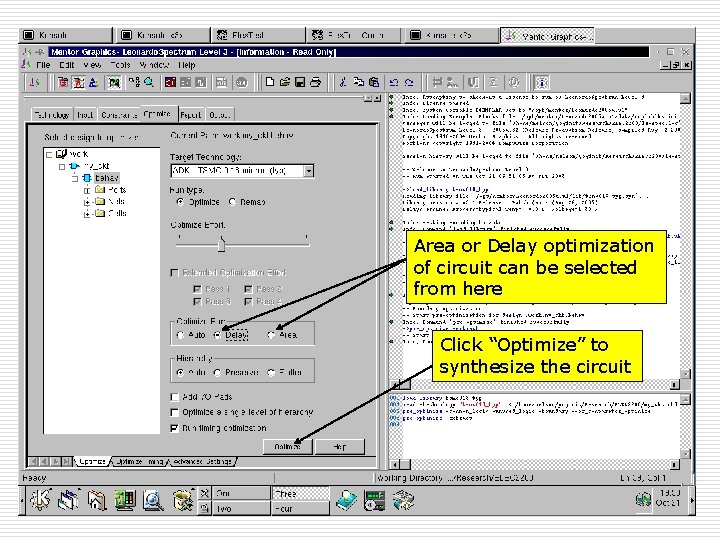Open the Home folder panel icon
Viewport: 720px width, 540px height.
tap(96, 500)
